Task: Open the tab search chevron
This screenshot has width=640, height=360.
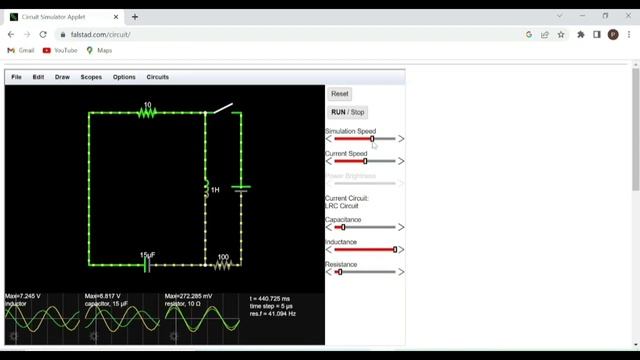Action: point(560,16)
